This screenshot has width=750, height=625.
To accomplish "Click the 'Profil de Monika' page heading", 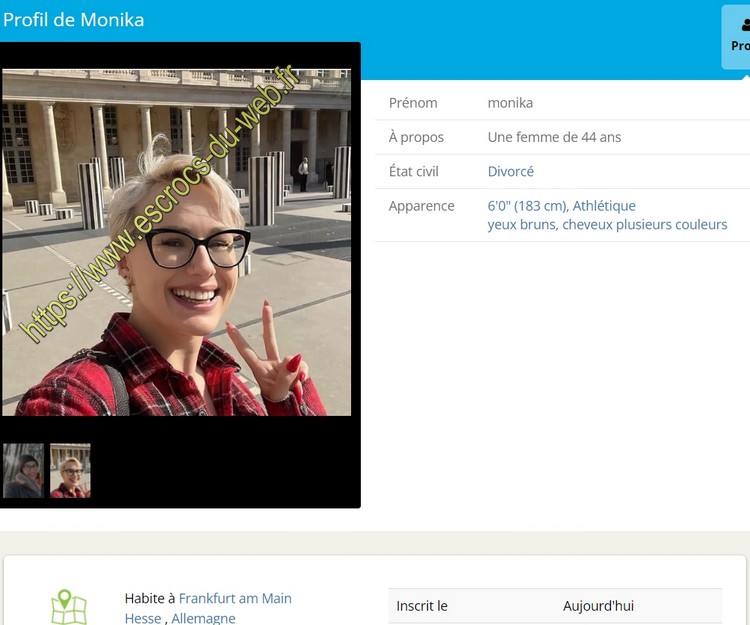I will coord(73,20).
